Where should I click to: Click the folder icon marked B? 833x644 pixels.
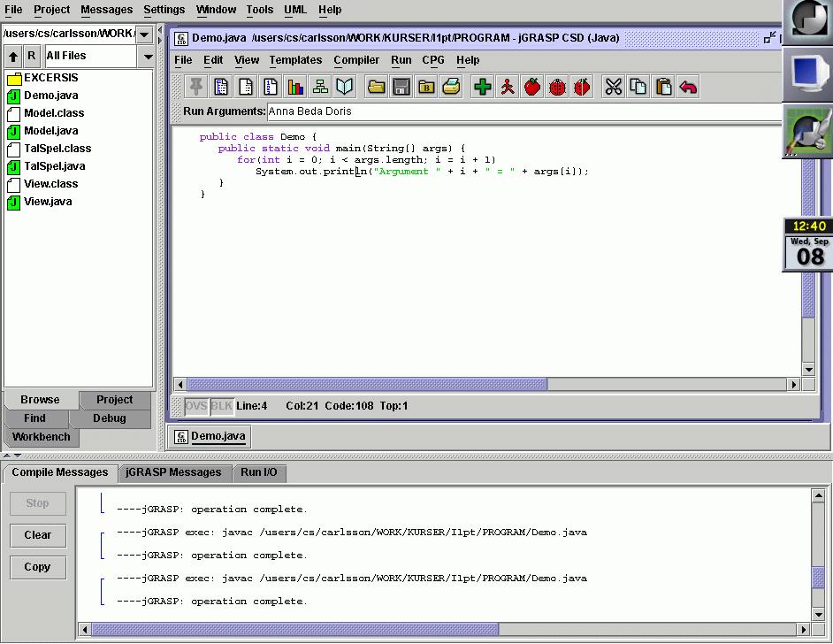pyautogui.click(x=426, y=87)
